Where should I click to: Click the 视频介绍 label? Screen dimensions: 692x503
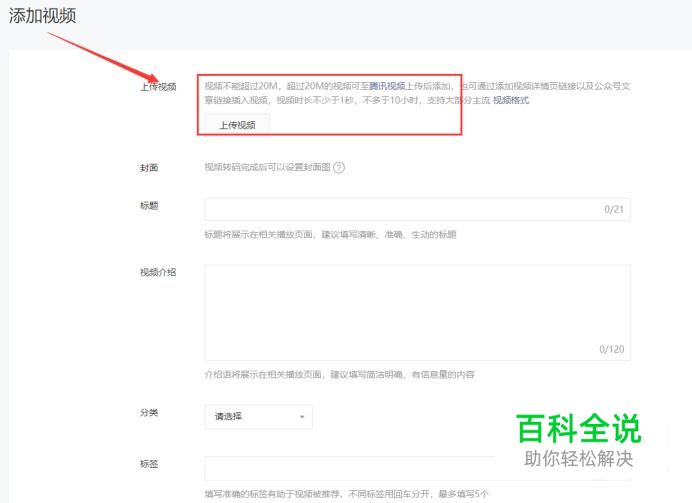click(158, 272)
